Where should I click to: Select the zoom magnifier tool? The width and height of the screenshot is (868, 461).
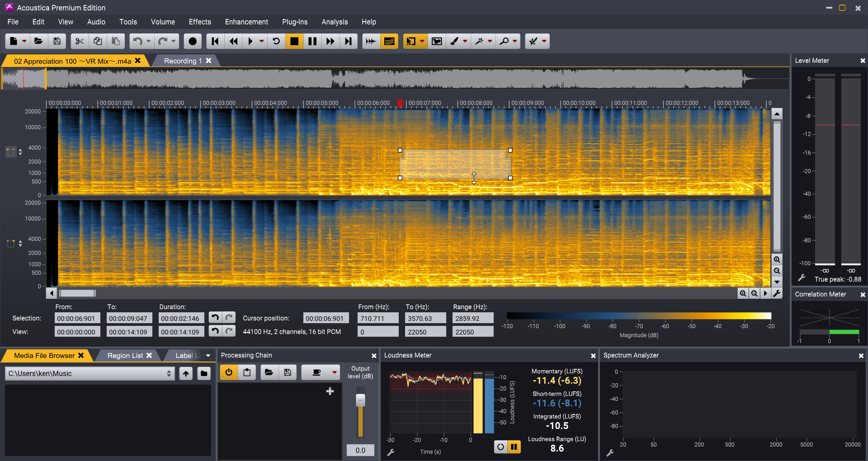click(504, 41)
